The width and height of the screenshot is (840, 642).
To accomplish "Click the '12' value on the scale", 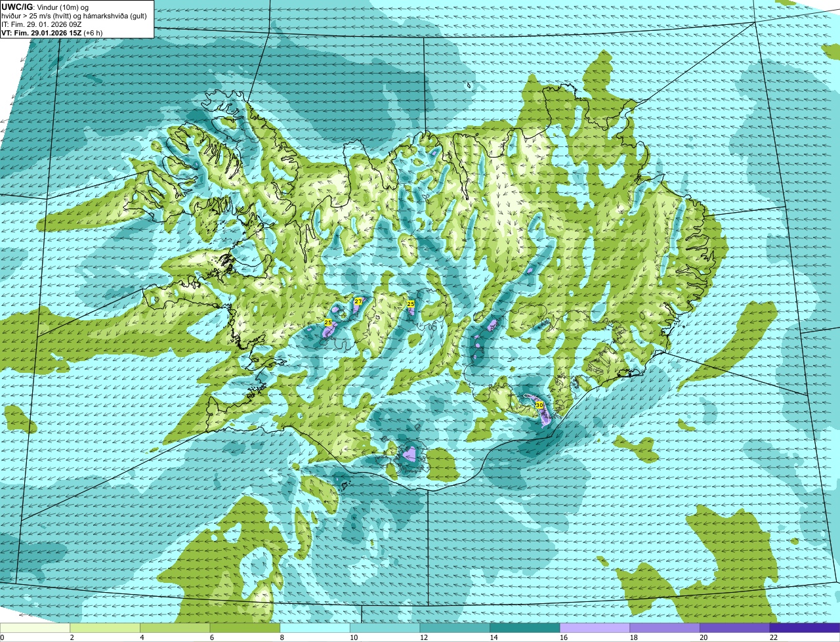I will tap(423, 637).
